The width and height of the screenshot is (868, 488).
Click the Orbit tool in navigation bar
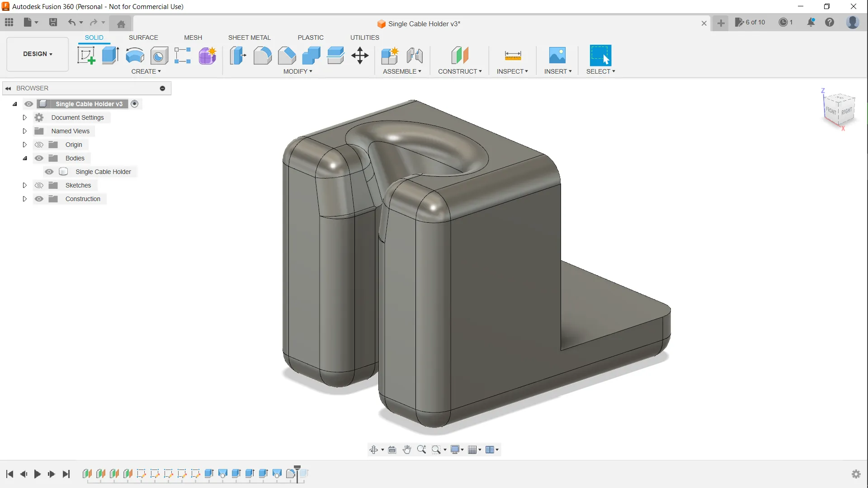[x=373, y=450]
